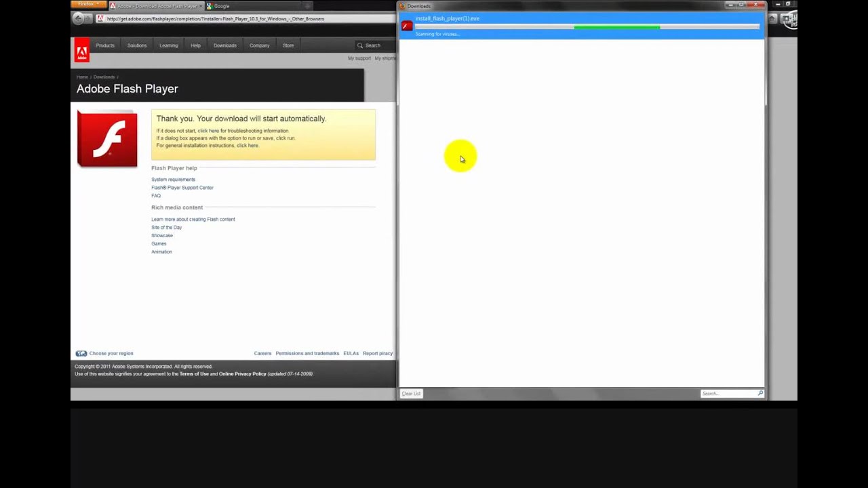
Task: Open the Company menu on Adobe site
Action: coord(260,45)
